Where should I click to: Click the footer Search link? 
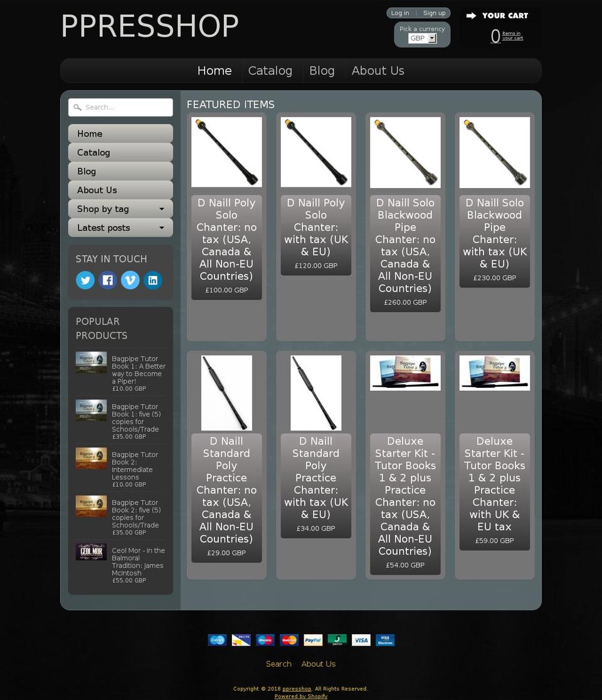[278, 664]
